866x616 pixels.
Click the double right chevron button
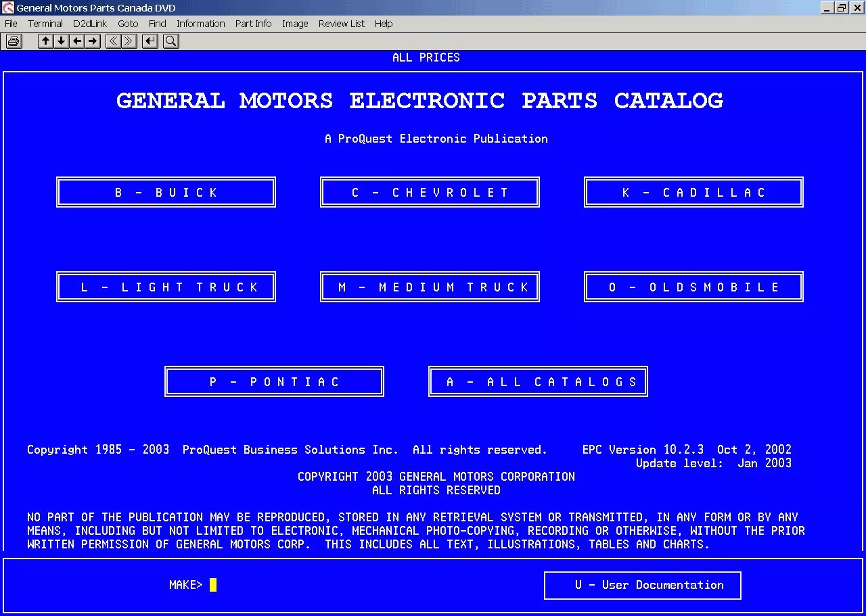tap(129, 41)
